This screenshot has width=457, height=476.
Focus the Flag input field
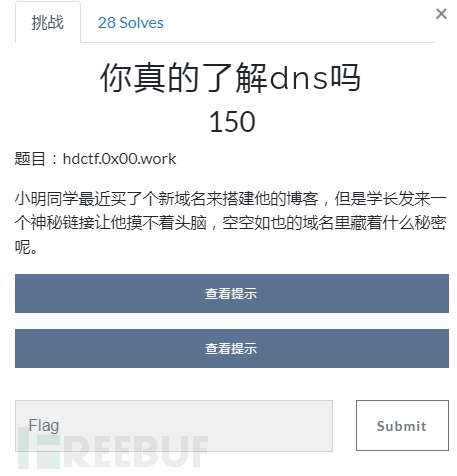[x=174, y=426]
